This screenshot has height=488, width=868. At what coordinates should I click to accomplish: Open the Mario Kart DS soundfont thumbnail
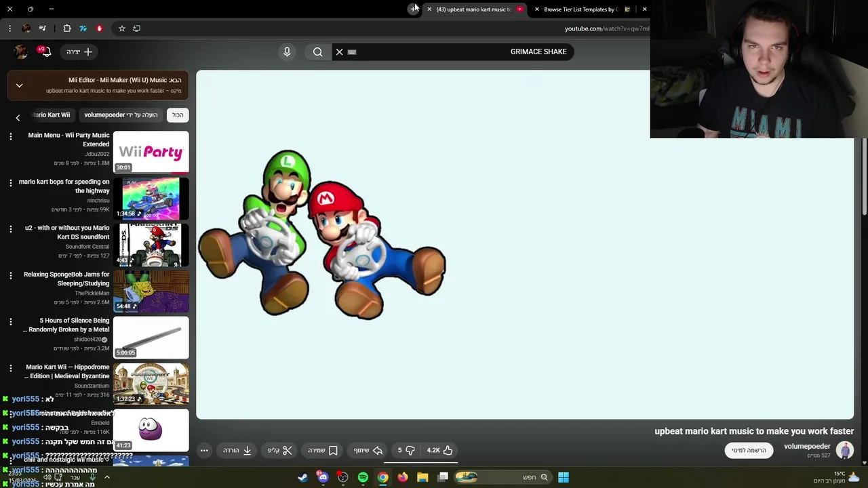(151, 245)
